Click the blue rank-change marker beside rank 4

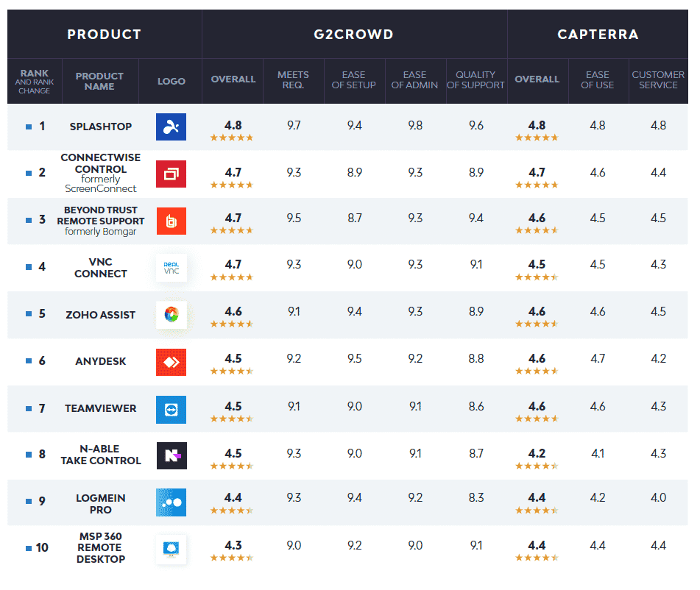point(29,267)
